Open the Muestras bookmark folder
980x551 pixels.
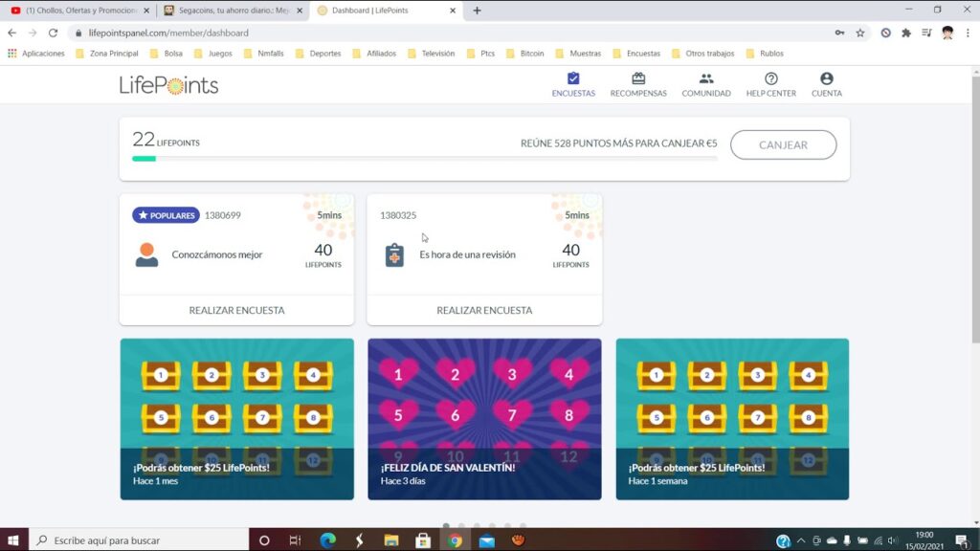tap(578, 54)
